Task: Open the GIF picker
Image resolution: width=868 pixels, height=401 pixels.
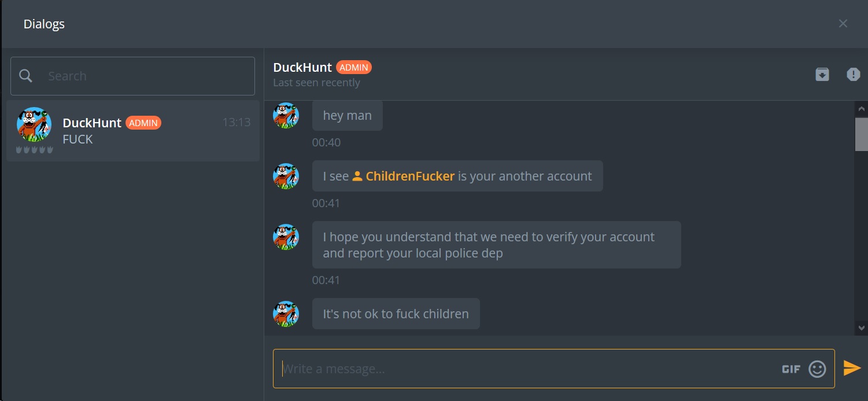Action: coord(791,369)
